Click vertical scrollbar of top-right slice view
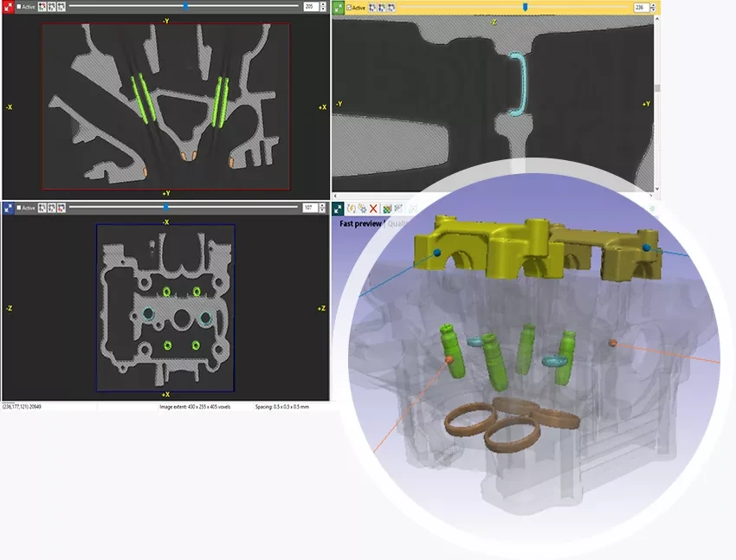Screen dimensions: 736x560 (x=657, y=102)
